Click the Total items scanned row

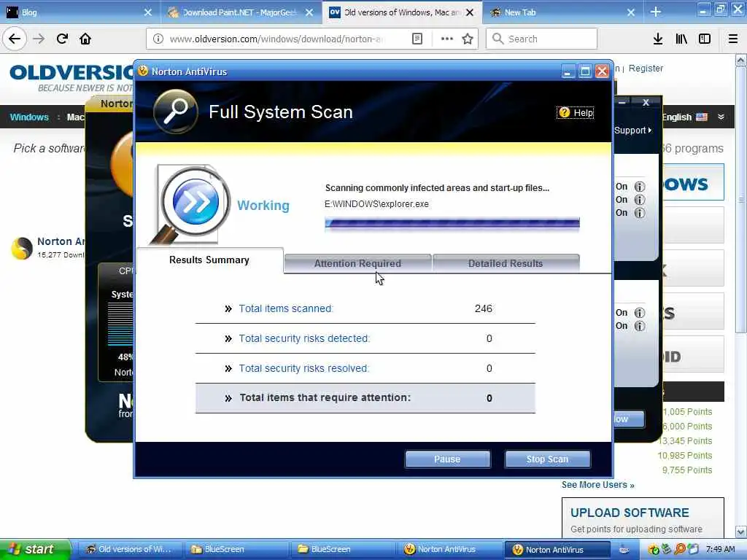pyautogui.click(x=365, y=308)
